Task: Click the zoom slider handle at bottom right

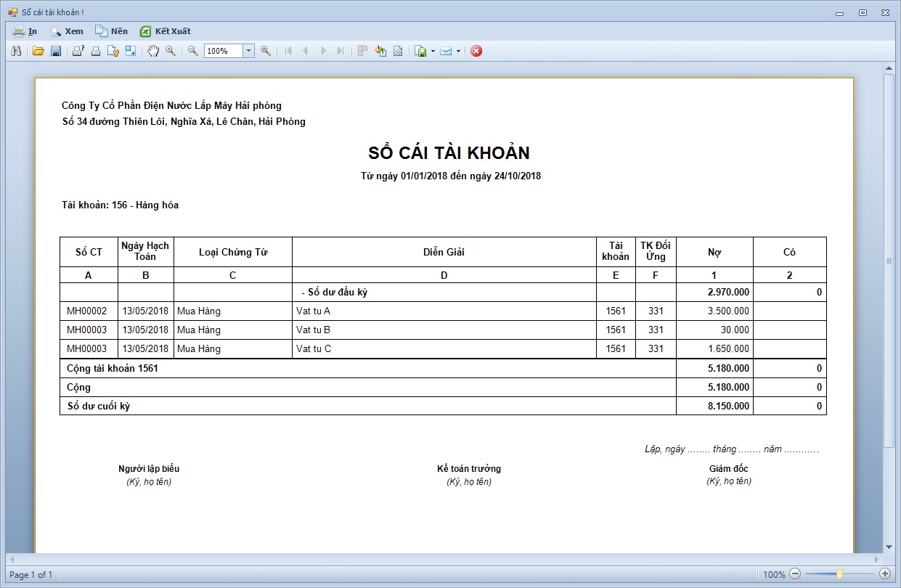Action: click(x=839, y=574)
